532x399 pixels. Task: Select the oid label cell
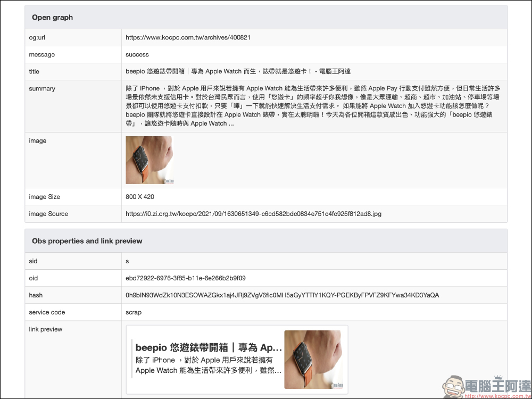[x=73, y=278]
